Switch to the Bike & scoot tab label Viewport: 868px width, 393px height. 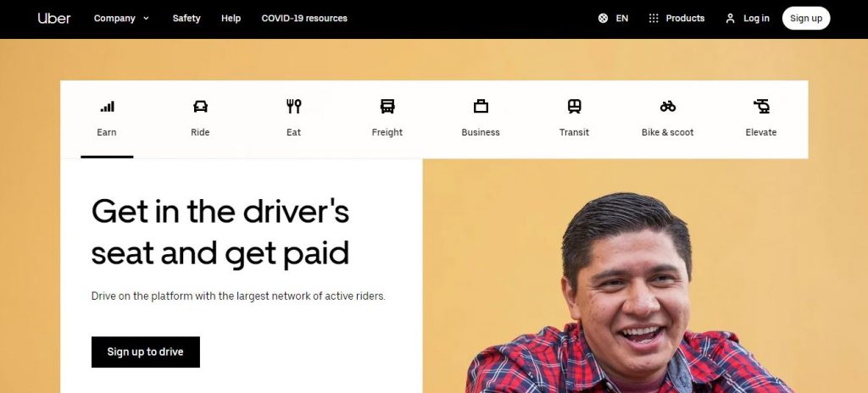click(x=668, y=132)
